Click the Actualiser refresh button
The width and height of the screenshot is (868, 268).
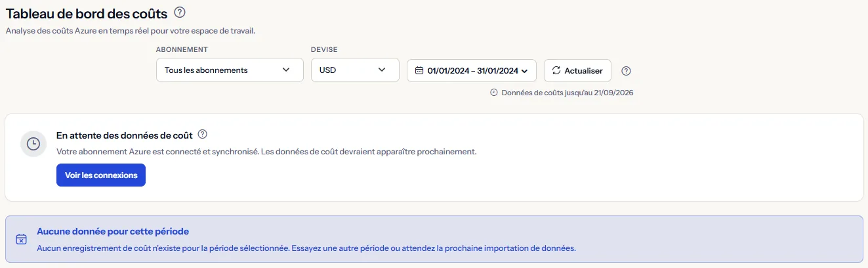(x=577, y=71)
